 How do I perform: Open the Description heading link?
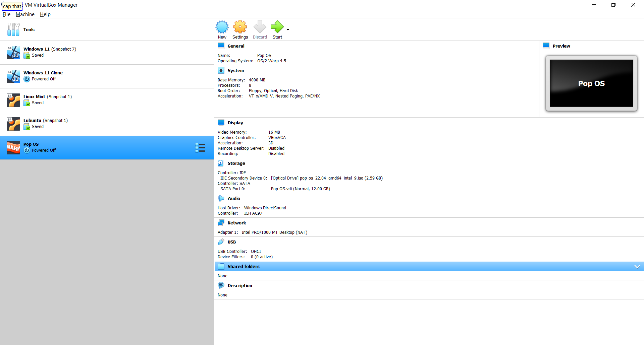pos(240,285)
